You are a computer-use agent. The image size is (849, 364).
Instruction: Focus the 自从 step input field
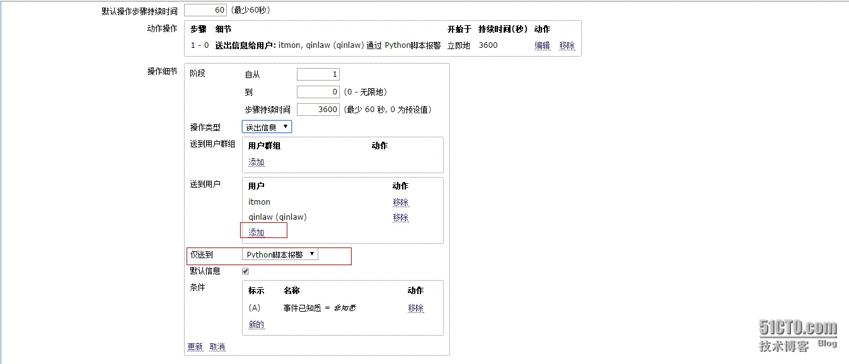tap(318, 75)
